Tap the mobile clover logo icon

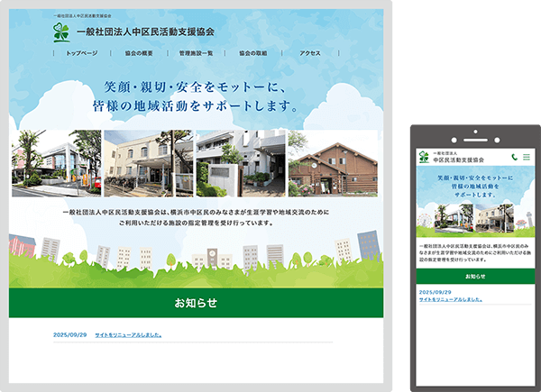pyautogui.click(x=424, y=157)
